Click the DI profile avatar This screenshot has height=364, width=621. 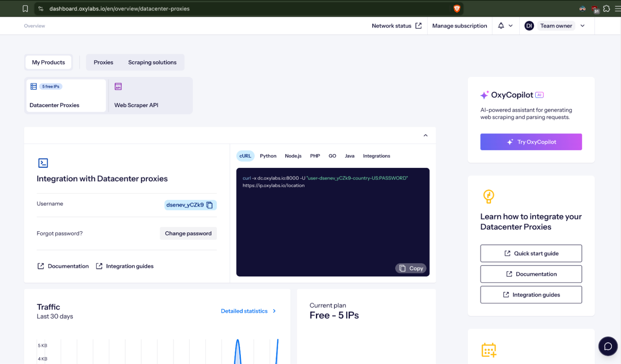[529, 26]
